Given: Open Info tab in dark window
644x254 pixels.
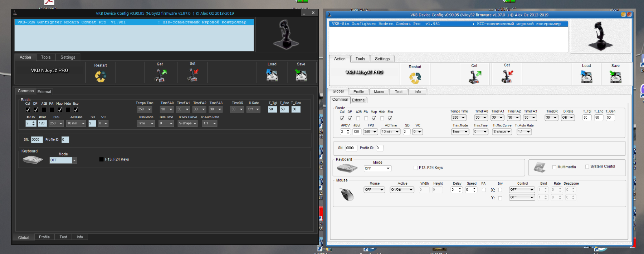Looking at the screenshot, I should 80,237.
